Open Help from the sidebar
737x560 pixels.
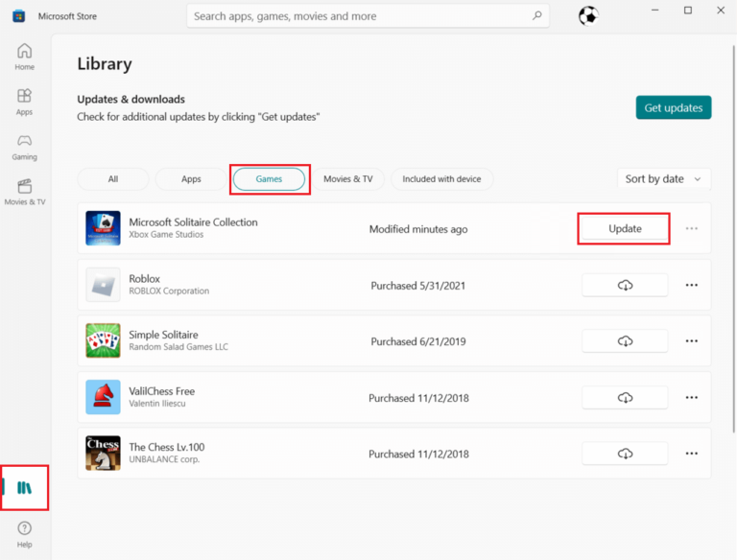[24, 534]
